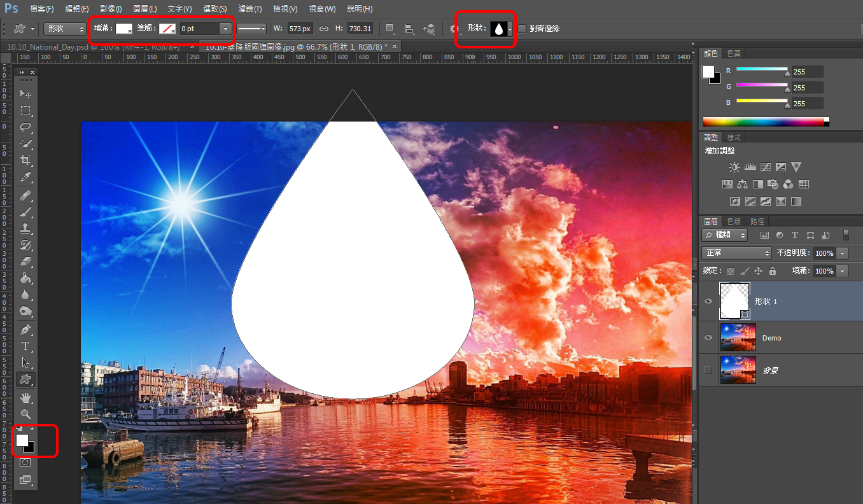Screen dimensions: 863x504
Task: Expand the 不透明度 opacity dropdown arrow
Action: point(843,253)
